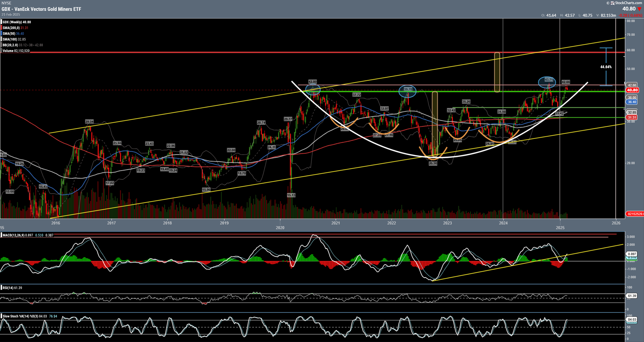Click the NYSE exchange label
This screenshot has width=644, height=342.
(6, 3)
